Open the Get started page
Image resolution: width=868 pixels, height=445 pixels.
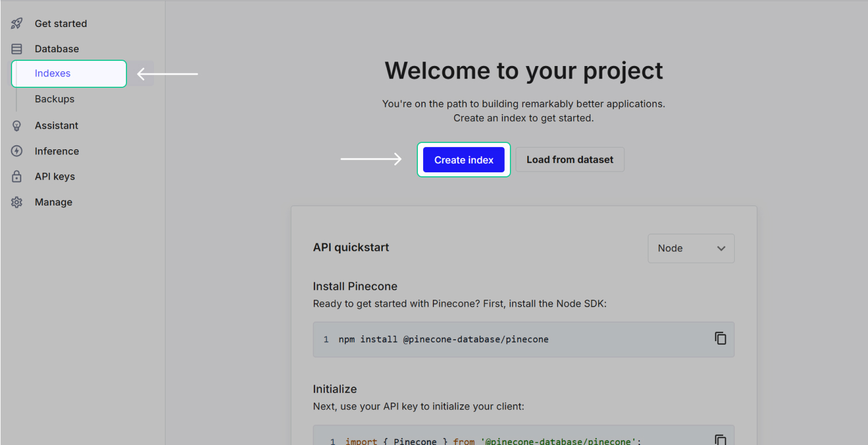pyautogui.click(x=61, y=24)
